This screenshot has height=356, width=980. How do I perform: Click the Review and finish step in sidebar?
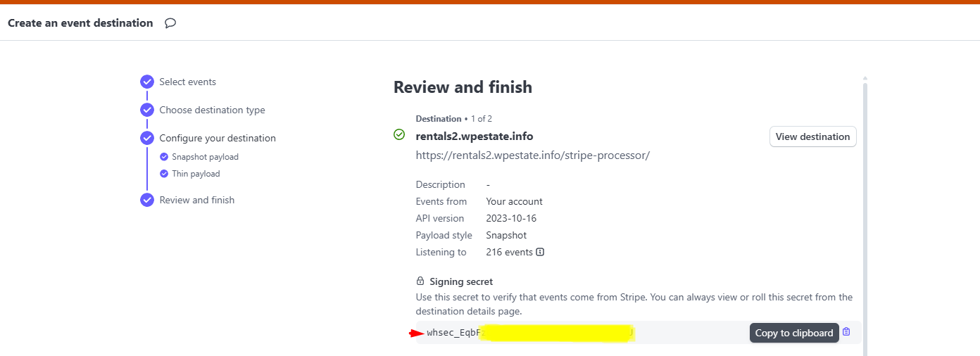(196, 200)
